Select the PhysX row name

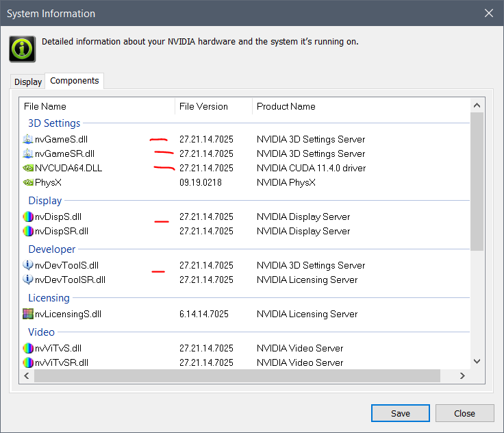tap(48, 182)
